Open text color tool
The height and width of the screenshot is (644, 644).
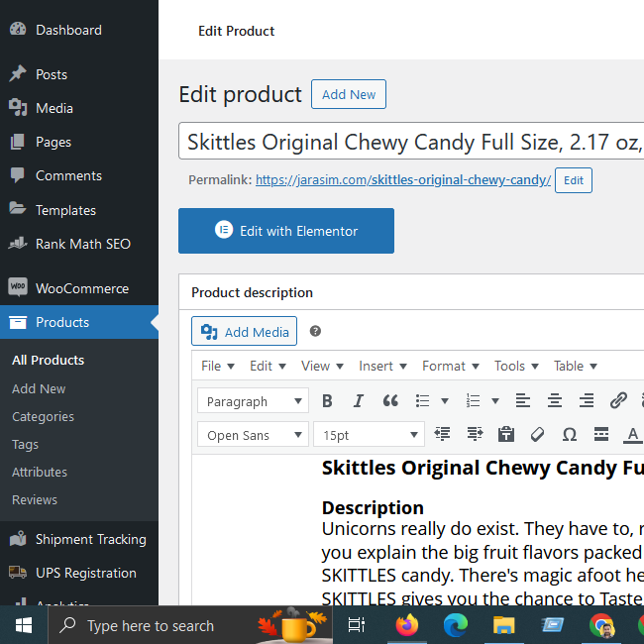click(633, 434)
